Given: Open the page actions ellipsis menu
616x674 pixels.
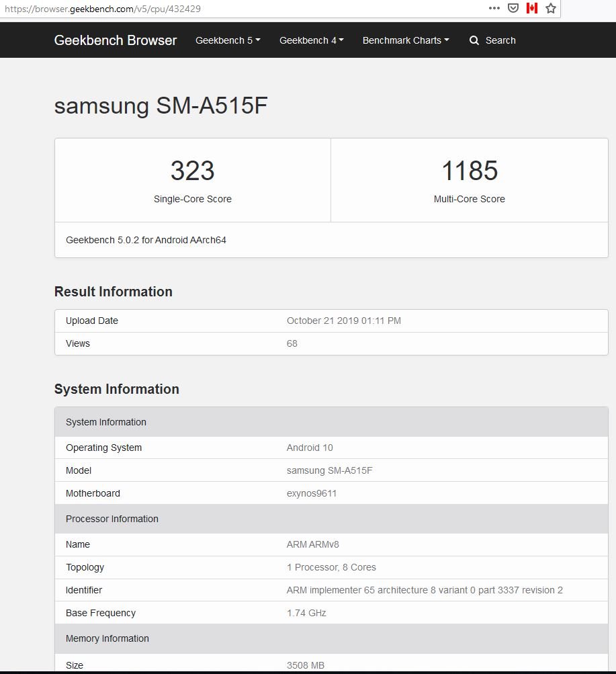Looking at the screenshot, I should [x=494, y=8].
